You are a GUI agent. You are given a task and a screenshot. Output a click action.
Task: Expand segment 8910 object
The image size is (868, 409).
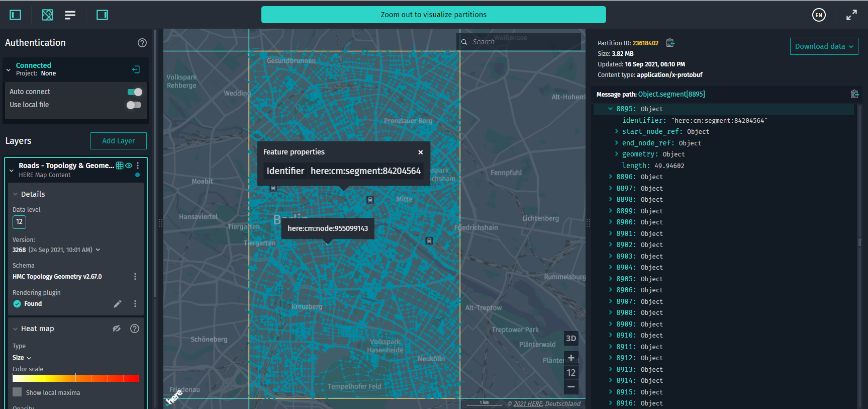click(611, 336)
